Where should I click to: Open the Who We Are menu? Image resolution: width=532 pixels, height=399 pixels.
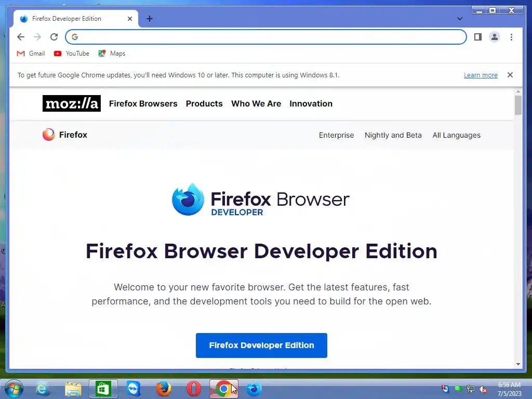[256, 103]
